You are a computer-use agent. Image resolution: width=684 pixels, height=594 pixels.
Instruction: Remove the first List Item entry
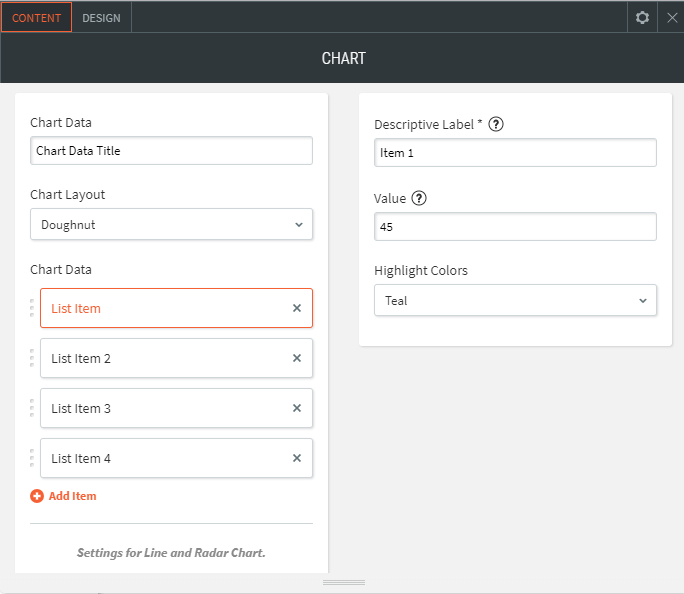click(x=297, y=308)
